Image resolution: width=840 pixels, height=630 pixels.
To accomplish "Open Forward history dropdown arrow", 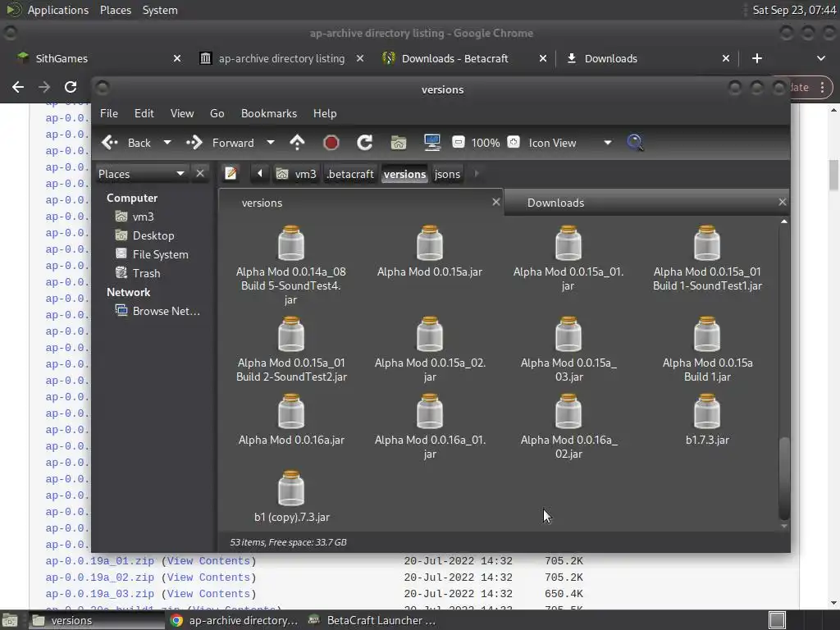I will 271,143.
